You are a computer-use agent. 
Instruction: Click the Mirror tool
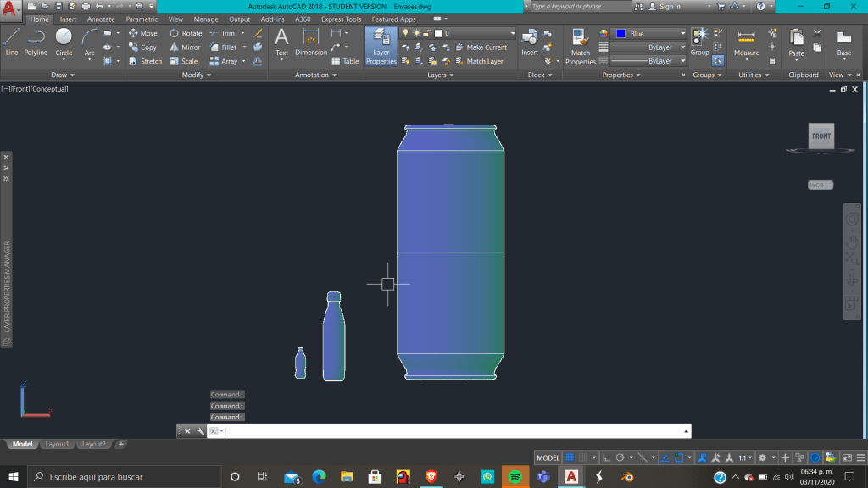tap(185, 47)
